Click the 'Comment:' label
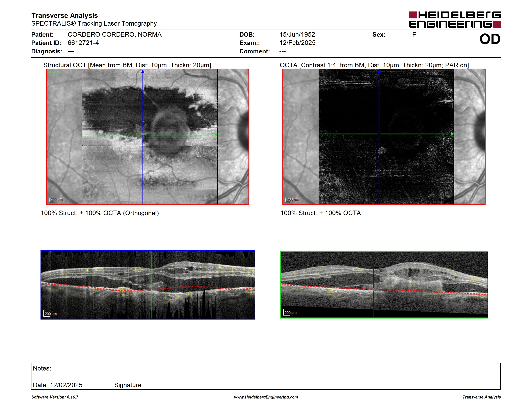 click(255, 51)
